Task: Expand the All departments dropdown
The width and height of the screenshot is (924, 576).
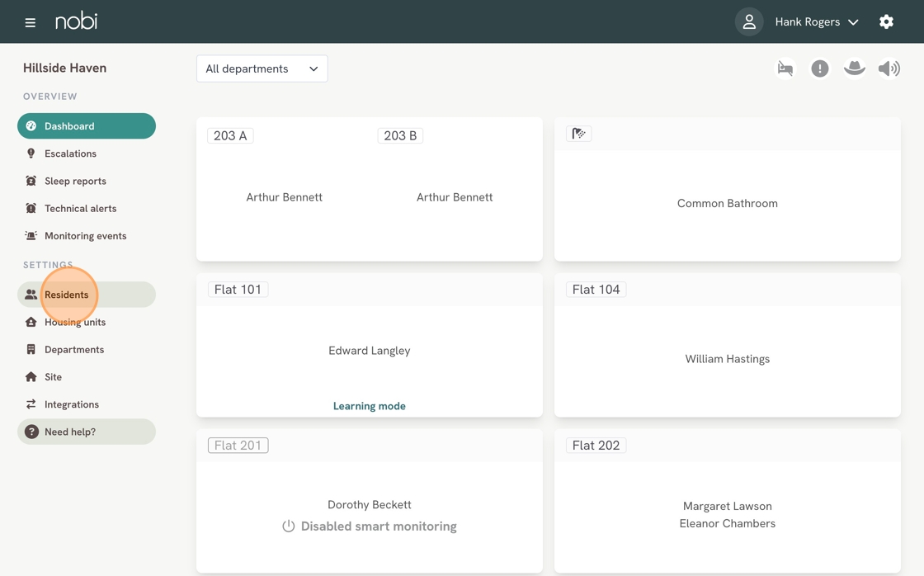Action: pyautogui.click(x=262, y=68)
